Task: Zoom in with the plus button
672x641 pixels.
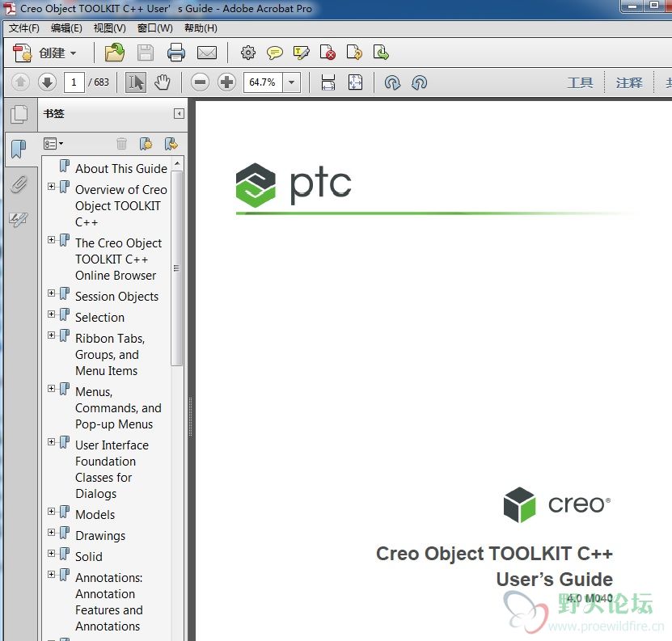Action: coord(226,82)
